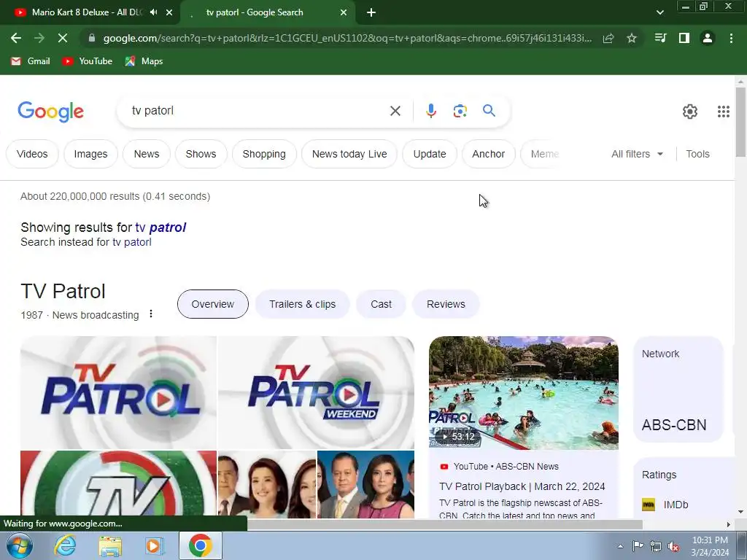Image resolution: width=747 pixels, height=560 pixels.
Task: Open the ABS-CBN Network card
Action: (x=678, y=389)
